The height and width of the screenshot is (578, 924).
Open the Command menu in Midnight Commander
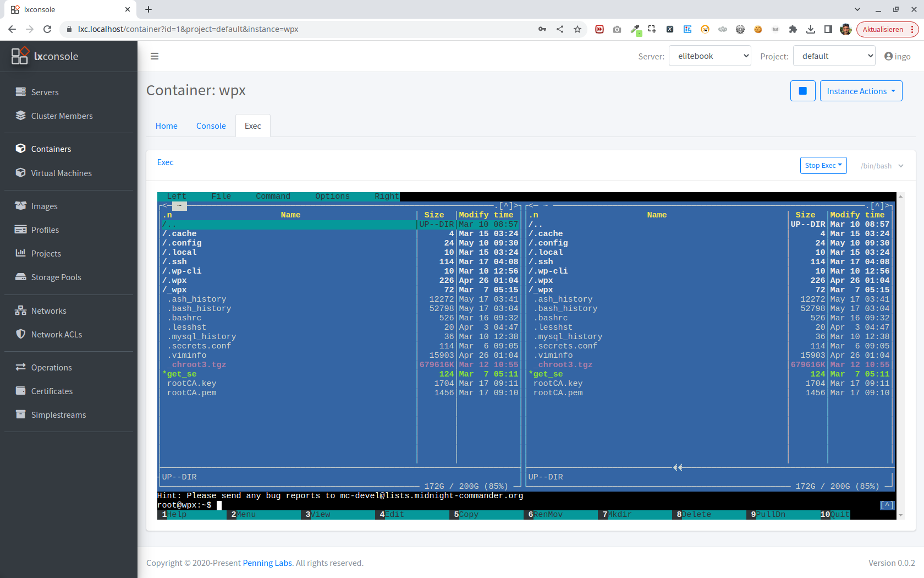pyautogui.click(x=273, y=196)
